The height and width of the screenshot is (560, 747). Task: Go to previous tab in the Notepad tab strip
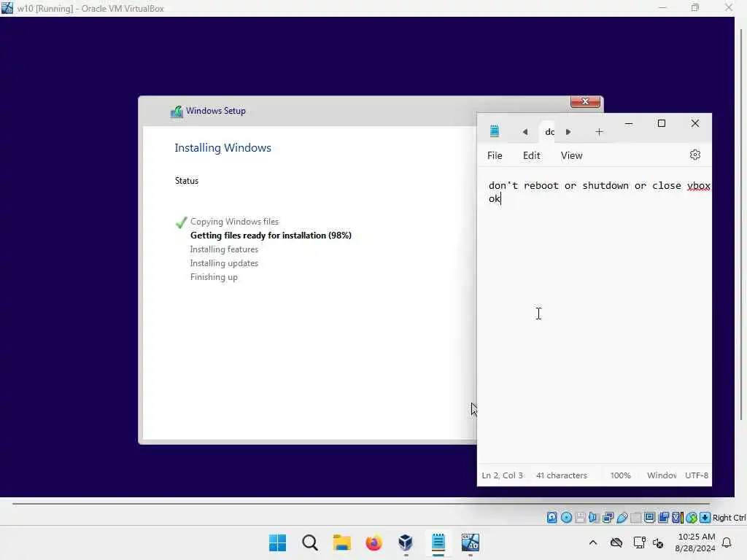coord(525,132)
